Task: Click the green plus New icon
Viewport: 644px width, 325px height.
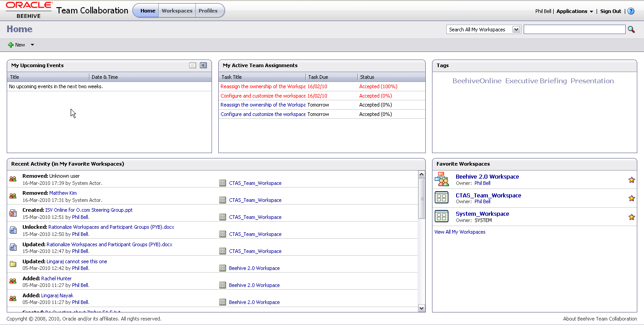Action: [x=11, y=45]
